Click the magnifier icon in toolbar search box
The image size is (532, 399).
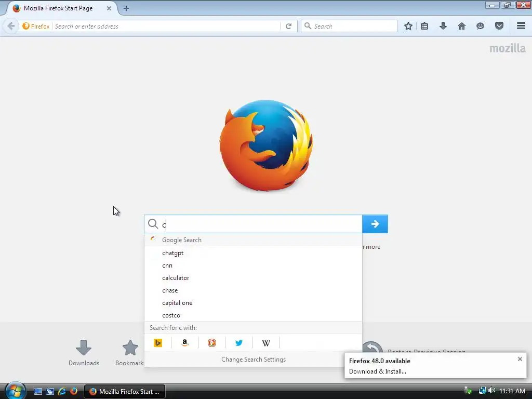308,26
